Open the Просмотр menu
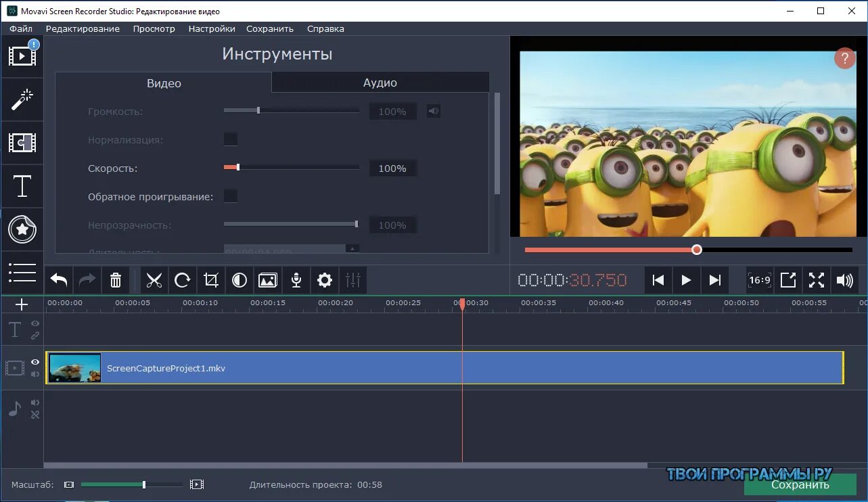Screen dimensions: 868x502 tap(154, 28)
